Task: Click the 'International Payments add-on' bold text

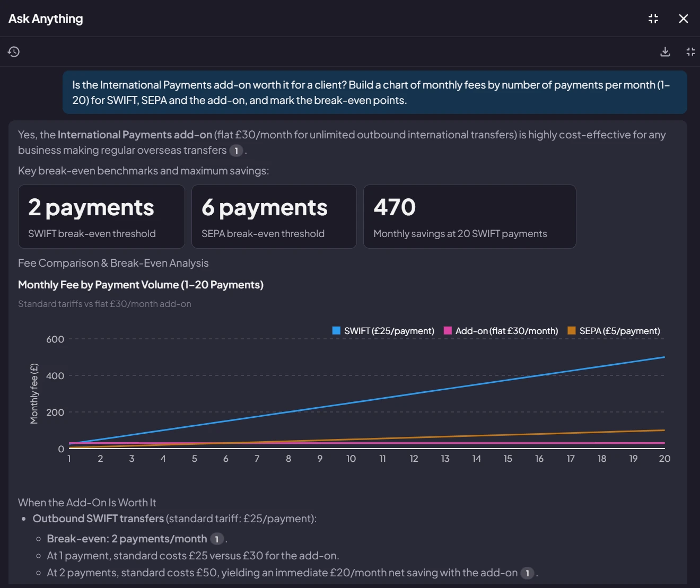Action: 135,135
